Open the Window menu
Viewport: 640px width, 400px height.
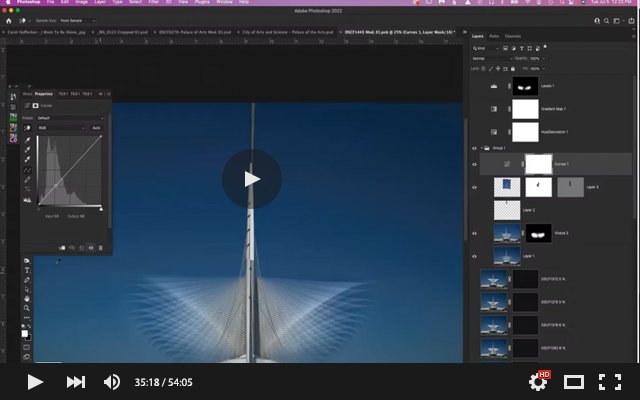pyautogui.click(x=224, y=2)
